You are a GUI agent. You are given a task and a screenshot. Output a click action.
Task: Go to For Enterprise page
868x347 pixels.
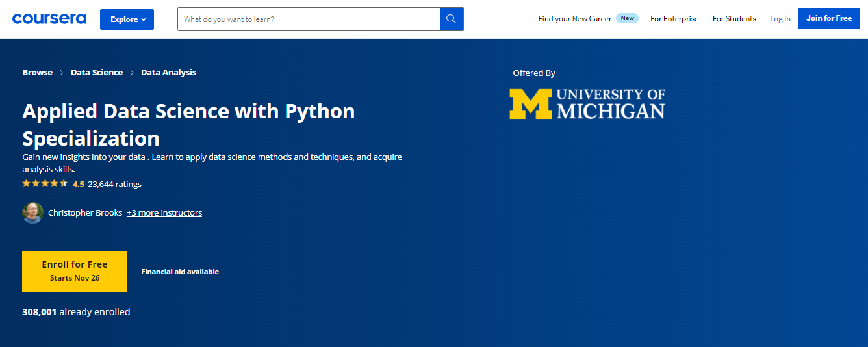674,19
